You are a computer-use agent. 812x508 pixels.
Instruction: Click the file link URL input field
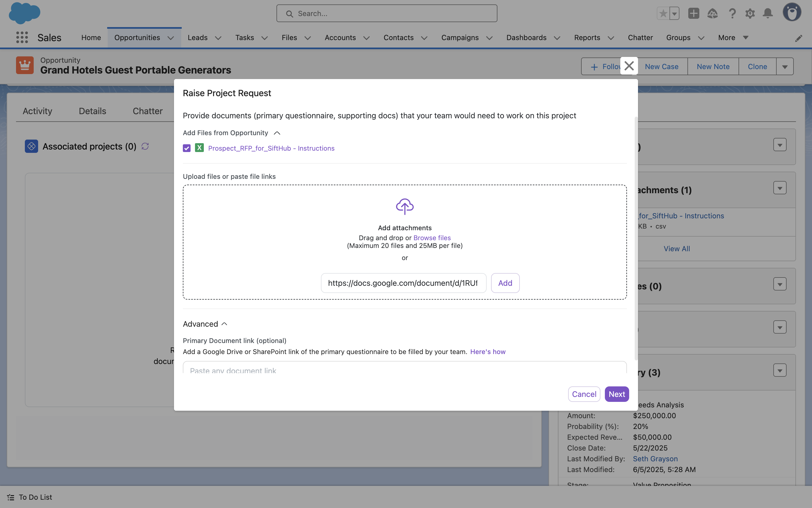tap(403, 283)
